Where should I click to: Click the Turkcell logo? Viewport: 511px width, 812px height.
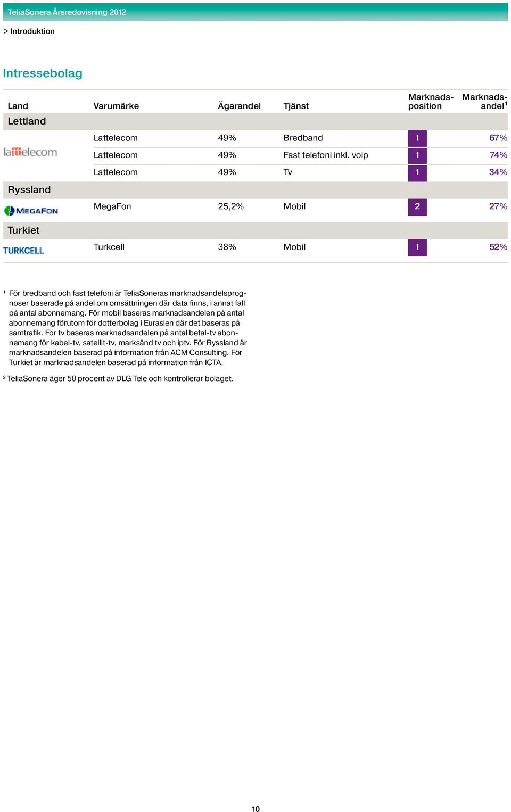23,251
